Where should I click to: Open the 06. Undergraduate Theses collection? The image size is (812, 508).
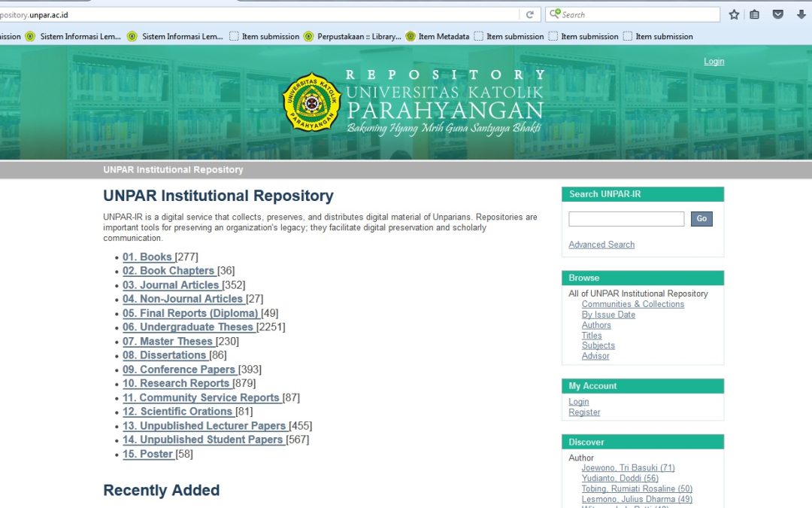point(189,327)
